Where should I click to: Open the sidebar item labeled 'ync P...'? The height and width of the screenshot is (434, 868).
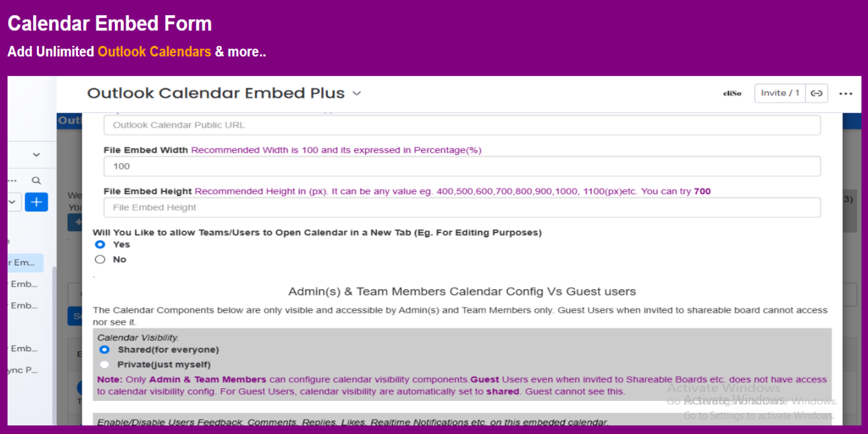coord(23,370)
